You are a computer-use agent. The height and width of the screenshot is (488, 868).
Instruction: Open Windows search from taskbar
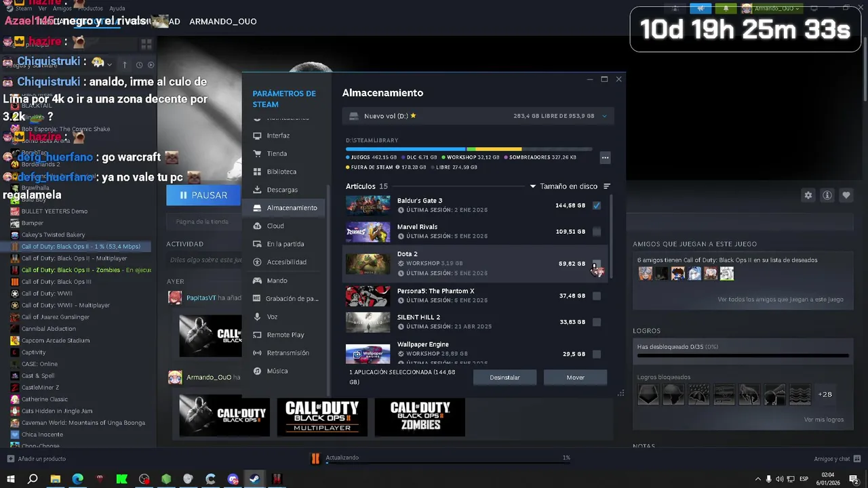[x=33, y=479]
